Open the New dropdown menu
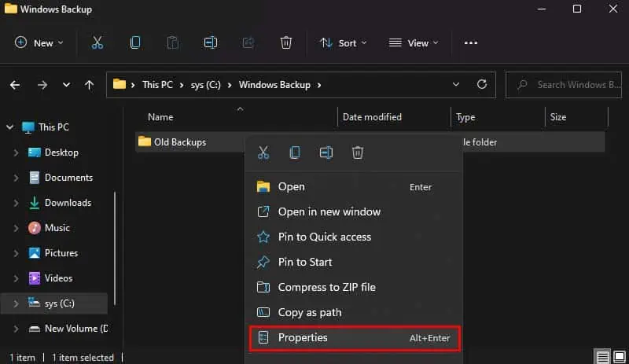 pos(39,42)
